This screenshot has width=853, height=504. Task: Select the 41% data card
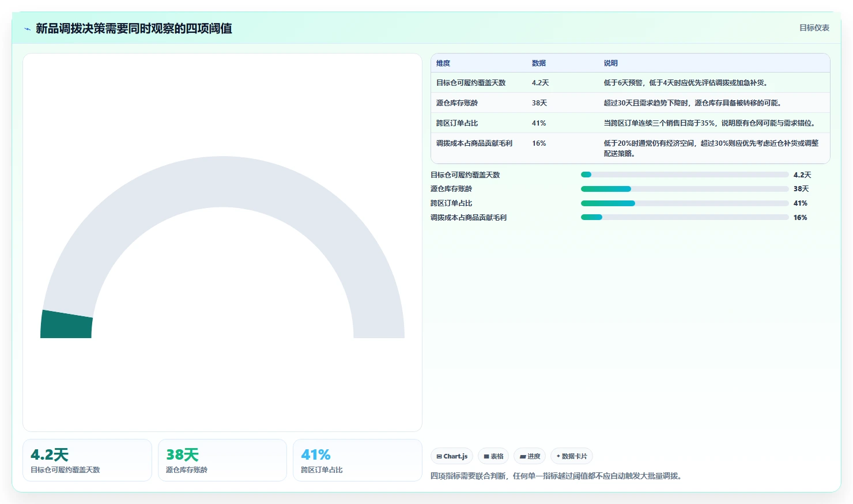357,460
